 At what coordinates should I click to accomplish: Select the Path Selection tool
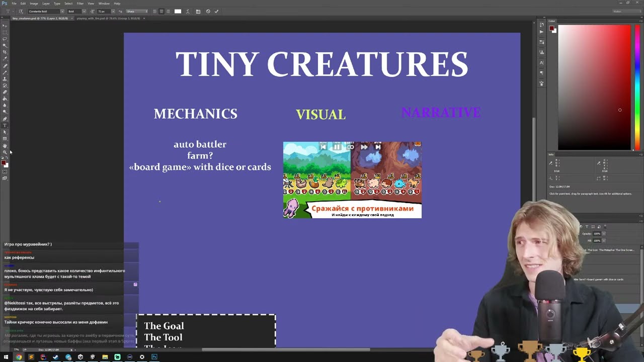coord(5,132)
